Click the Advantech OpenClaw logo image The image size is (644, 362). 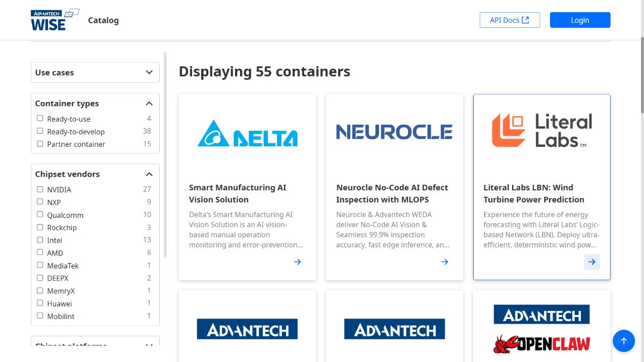(x=542, y=329)
